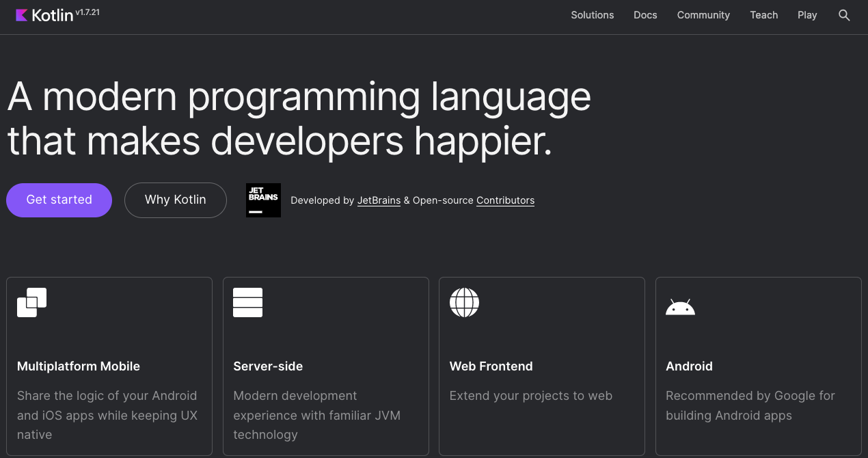Click the Server-side stacked bars icon

pos(247,303)
